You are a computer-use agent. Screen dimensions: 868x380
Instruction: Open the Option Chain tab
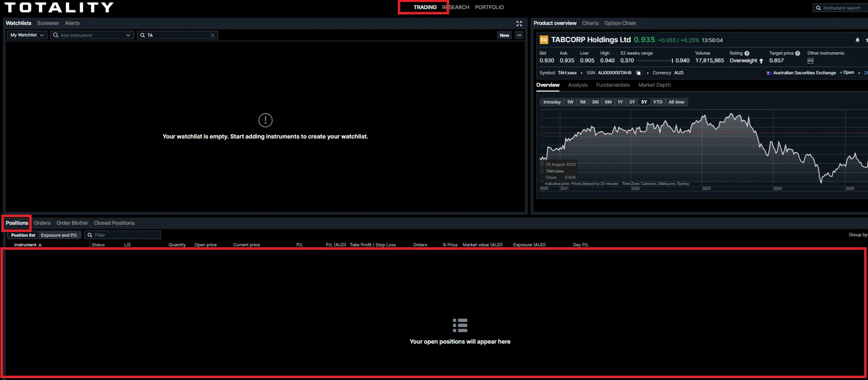point(620,23)
